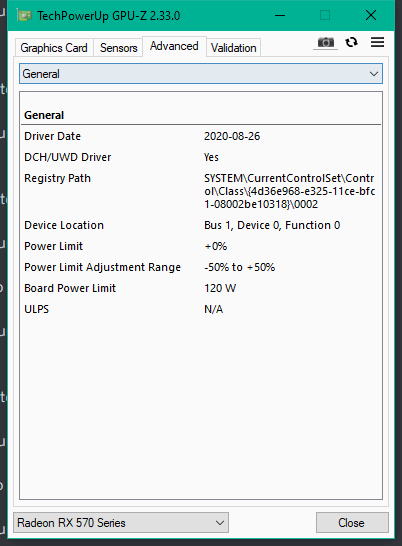Open the Radeon RX 570 Series dropdown
The height and width of the screenshot is (546, 402).
pos(121,522)
